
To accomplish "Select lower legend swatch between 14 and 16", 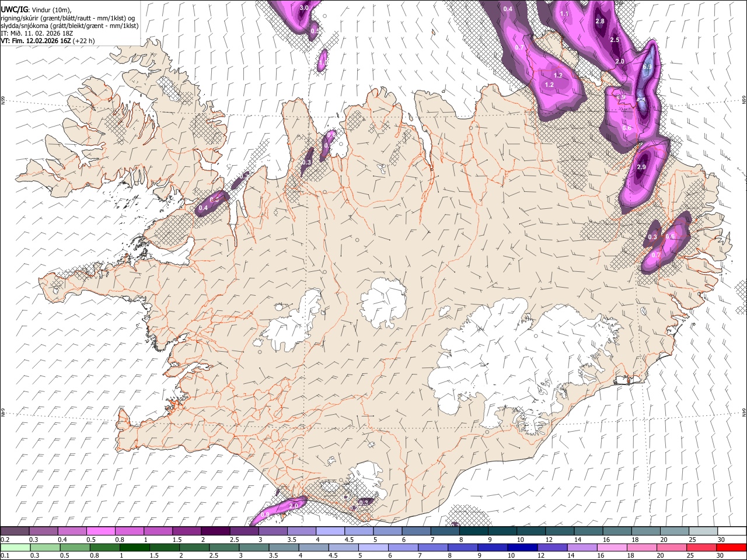I will pos(582,547).
